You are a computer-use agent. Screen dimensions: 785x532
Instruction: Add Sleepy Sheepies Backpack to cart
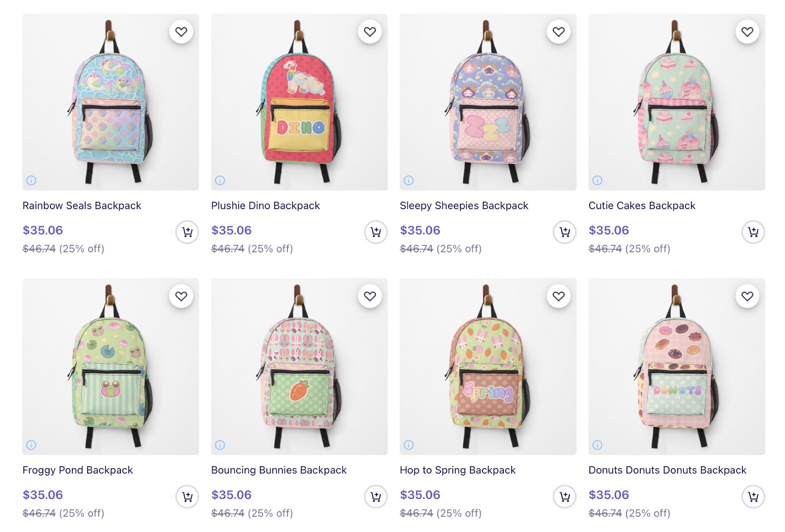[x=564, y=232]
